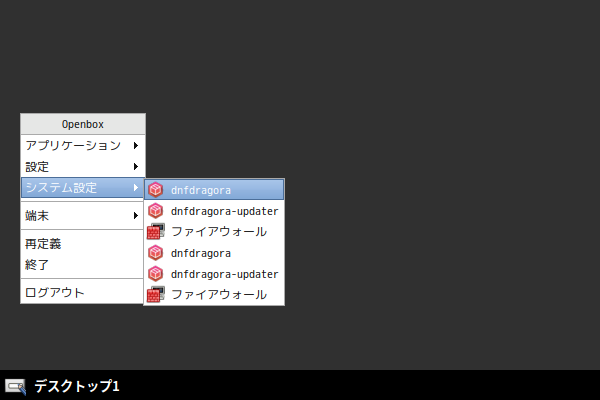Click the デスクトップ1 label in the panel
This screenshot has width=600, height=400.
pos(77,386)
